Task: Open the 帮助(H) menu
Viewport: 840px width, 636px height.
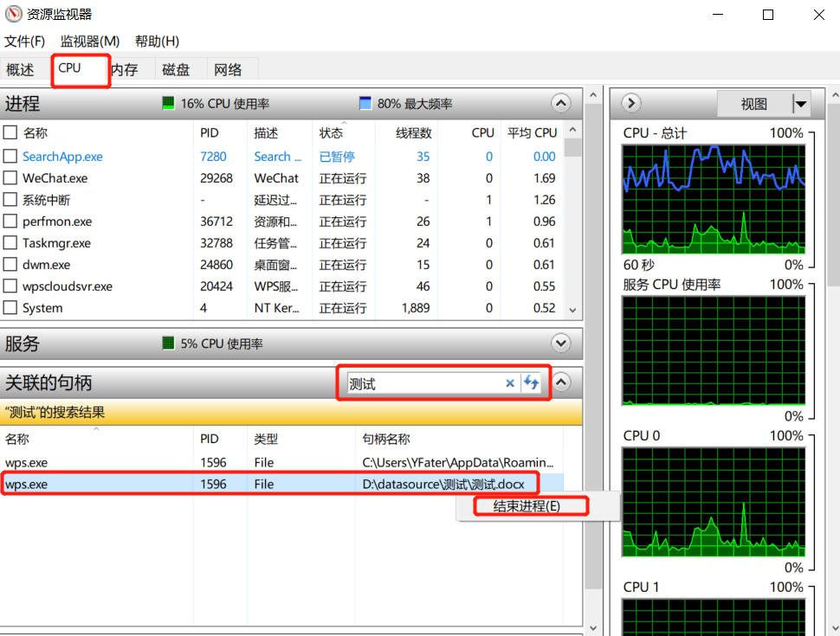Action: click(x=157, y=42)
